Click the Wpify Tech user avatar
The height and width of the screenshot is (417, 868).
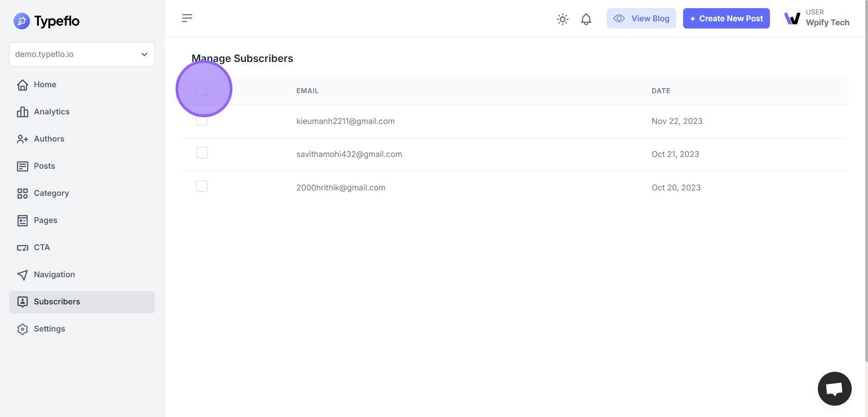[792, 19]
